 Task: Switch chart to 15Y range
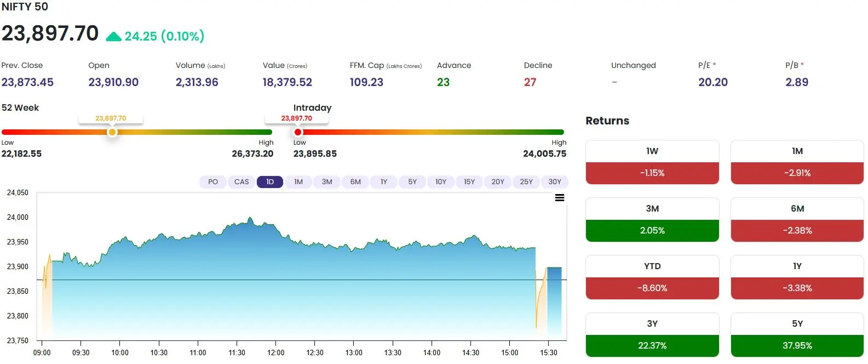click(469, 182)
